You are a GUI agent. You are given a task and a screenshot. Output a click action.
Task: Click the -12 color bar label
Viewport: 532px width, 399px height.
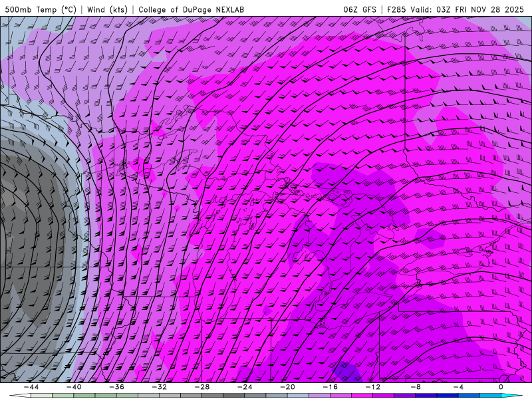click(x=373, y=387)
